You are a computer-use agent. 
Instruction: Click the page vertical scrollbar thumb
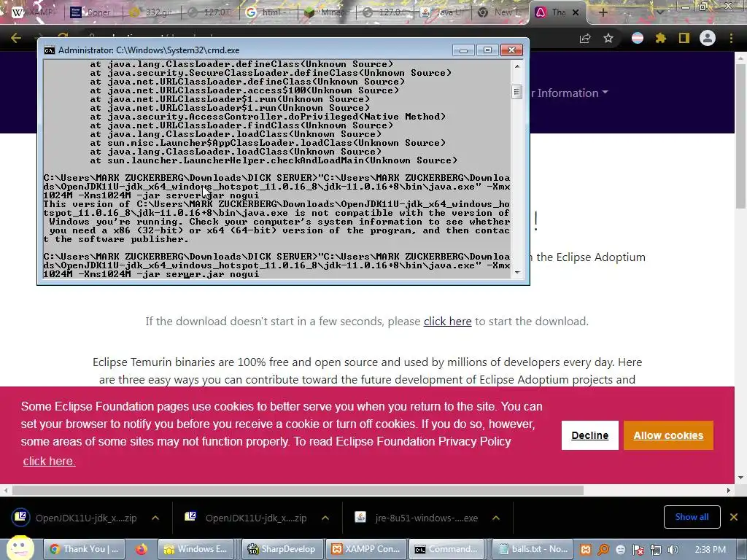click(x=740, y=135)
